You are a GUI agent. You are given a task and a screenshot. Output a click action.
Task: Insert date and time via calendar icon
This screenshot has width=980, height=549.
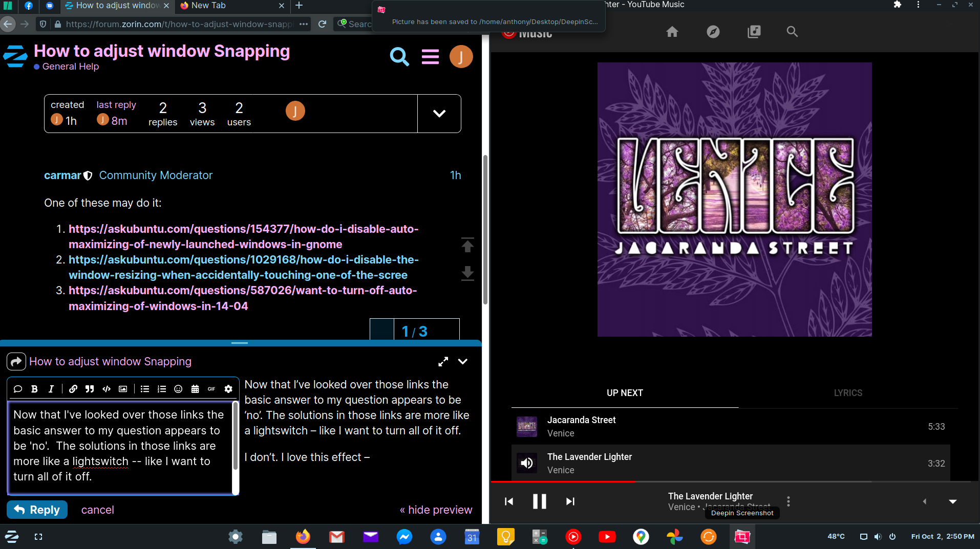pyautogui.click(x=195, y=389)
